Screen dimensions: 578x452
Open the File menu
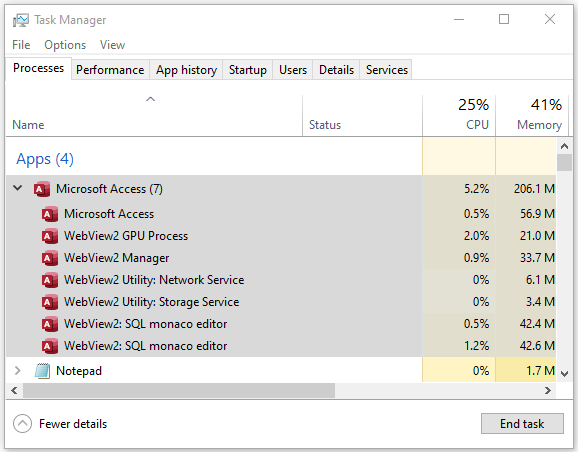coord(21,45)
